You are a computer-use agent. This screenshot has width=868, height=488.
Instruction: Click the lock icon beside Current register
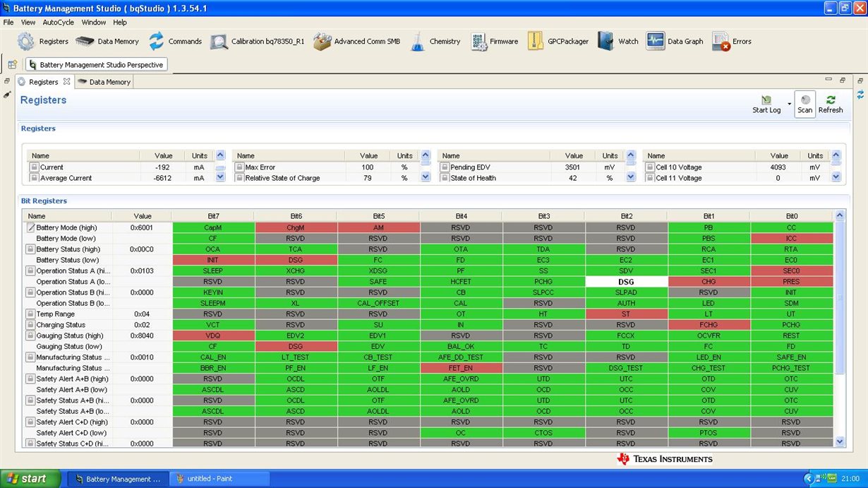point(34,167)
